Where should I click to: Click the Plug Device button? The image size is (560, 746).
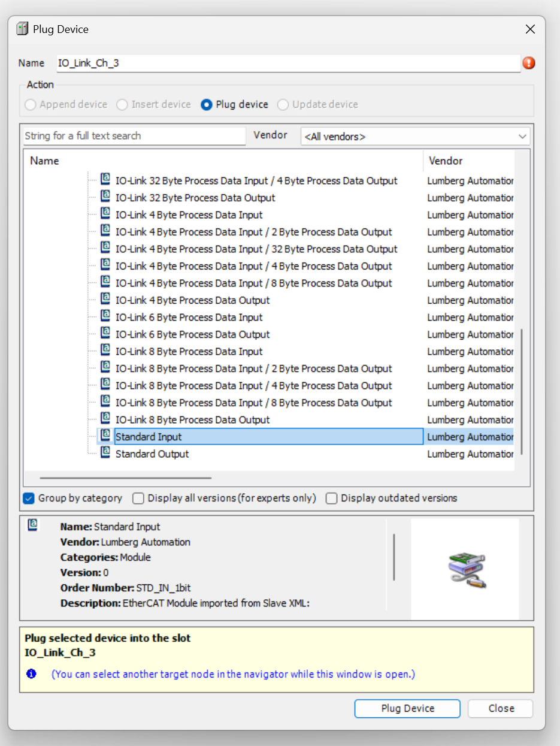coord(407,708)
